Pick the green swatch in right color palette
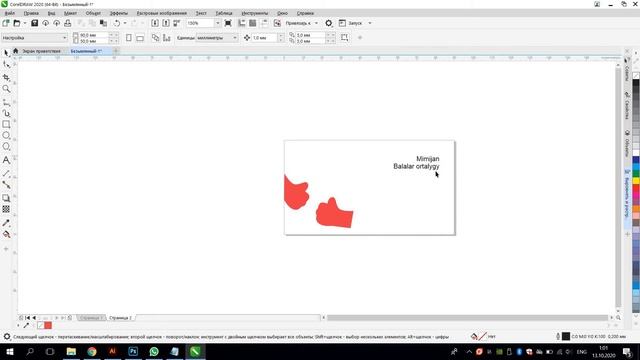Screen dimensions: 640x360 [636, 174]
